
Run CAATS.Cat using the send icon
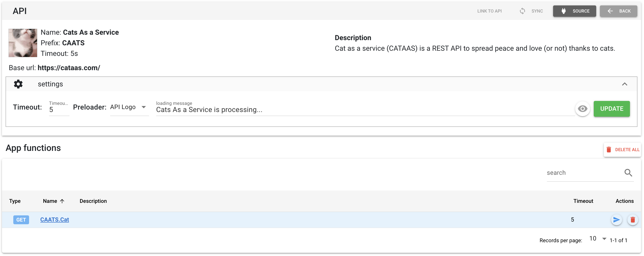[616, 220]
